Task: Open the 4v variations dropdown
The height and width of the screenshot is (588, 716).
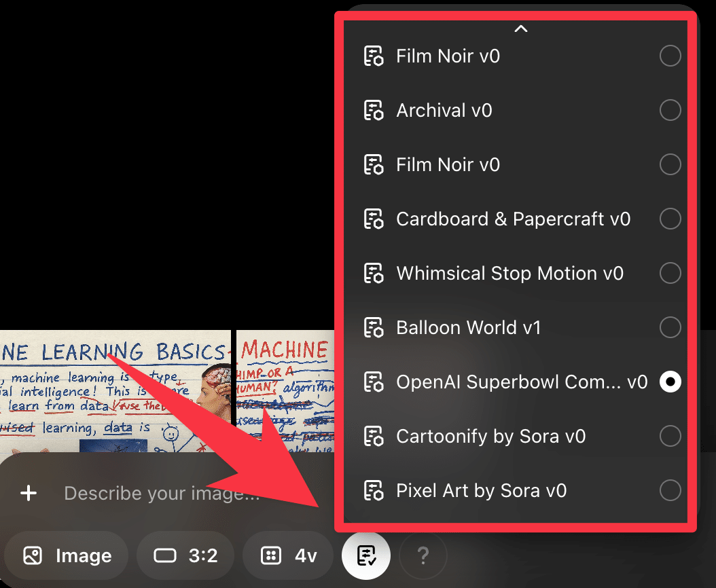Action: (289, 556)
